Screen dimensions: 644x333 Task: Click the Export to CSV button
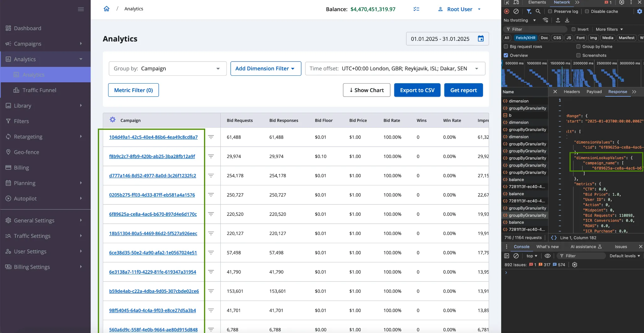pos(417,90)
